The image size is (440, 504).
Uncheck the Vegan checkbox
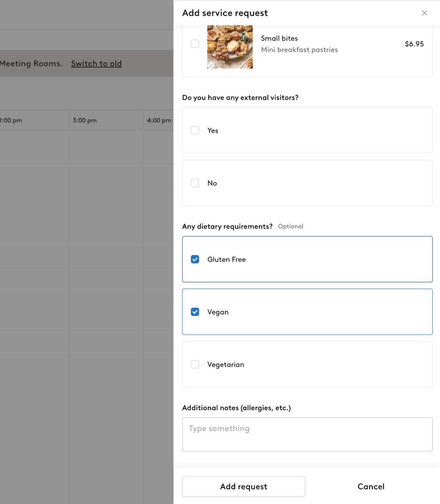[195, 312]
